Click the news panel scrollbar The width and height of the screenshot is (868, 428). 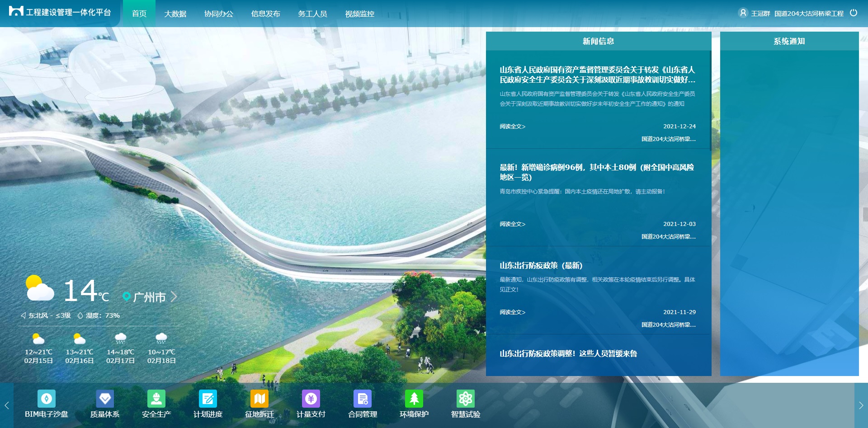click(710, 100)
